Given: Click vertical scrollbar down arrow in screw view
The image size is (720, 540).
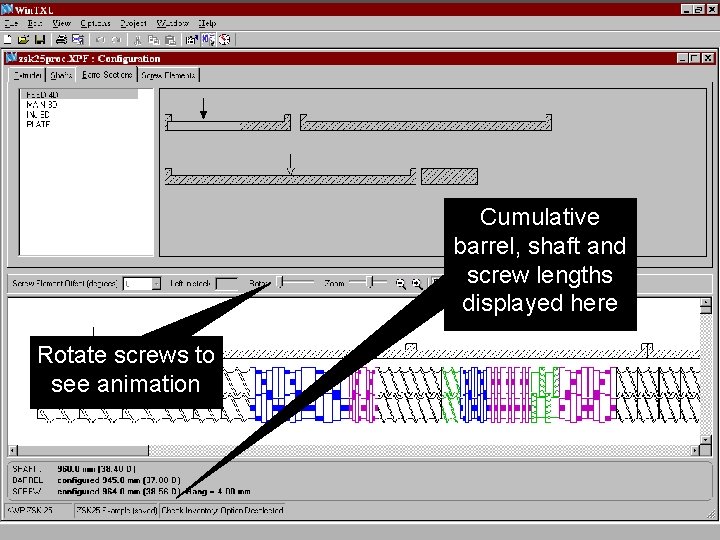Looking at the screenshot, I should pyautogui.click(x=706, y=440).
